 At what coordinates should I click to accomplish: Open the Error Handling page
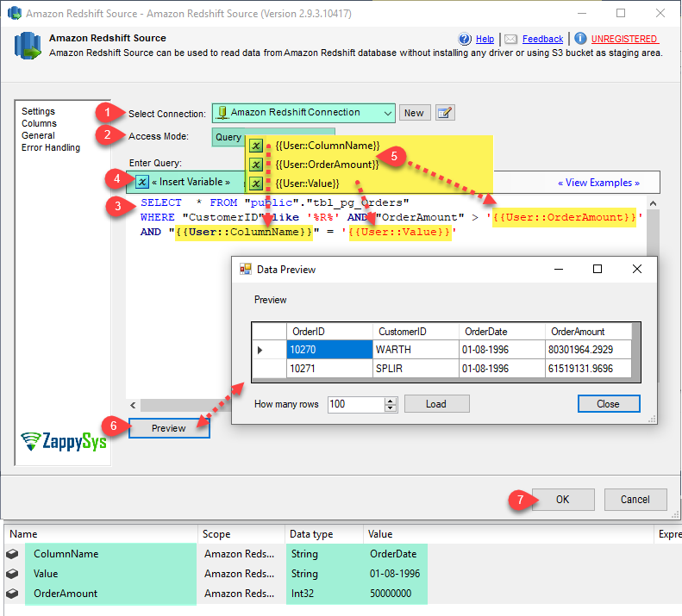point(51,148)
